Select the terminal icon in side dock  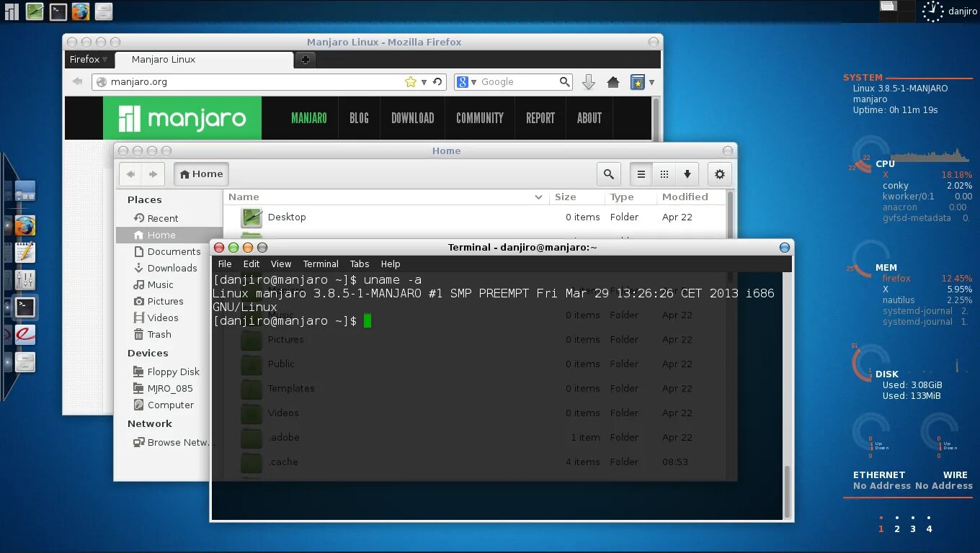[25, 307]
